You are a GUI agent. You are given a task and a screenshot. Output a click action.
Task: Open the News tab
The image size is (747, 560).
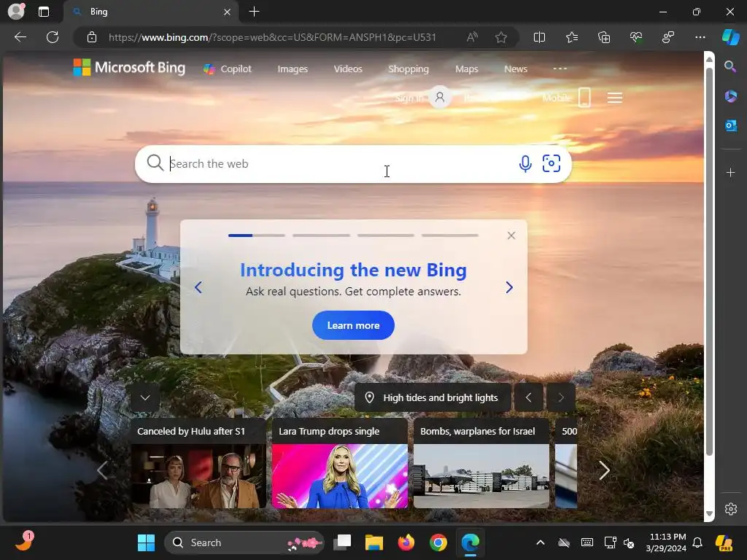516,69
